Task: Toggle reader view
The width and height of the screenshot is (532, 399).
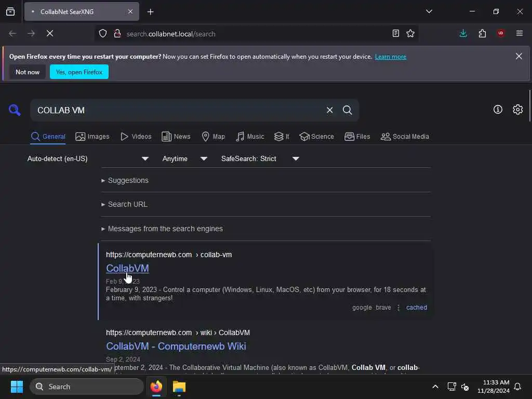Action: point(395,33)
